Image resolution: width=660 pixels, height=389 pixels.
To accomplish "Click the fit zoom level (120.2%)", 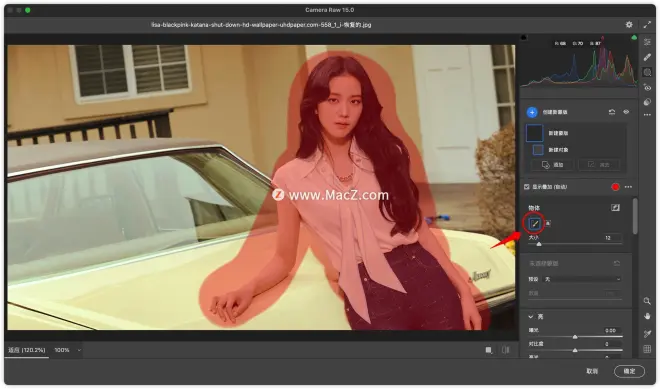I will (27, 350).
